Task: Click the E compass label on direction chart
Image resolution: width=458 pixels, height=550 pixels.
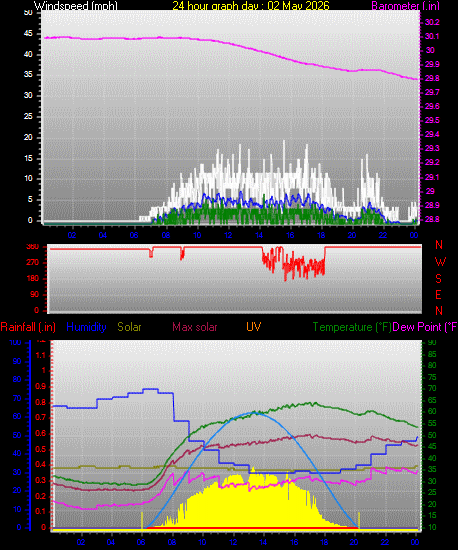Action: point(438,295)
